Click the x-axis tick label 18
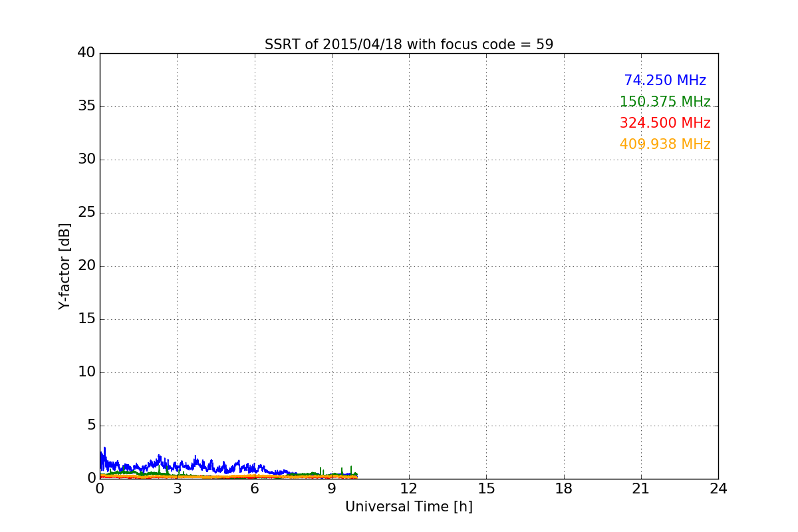 [x=564, y=489]
